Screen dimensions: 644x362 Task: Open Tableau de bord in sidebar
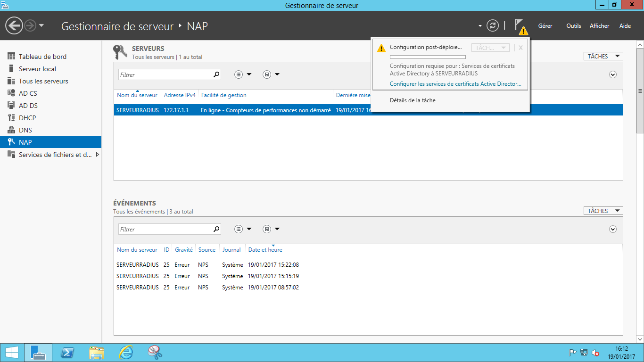pos(42,57)
